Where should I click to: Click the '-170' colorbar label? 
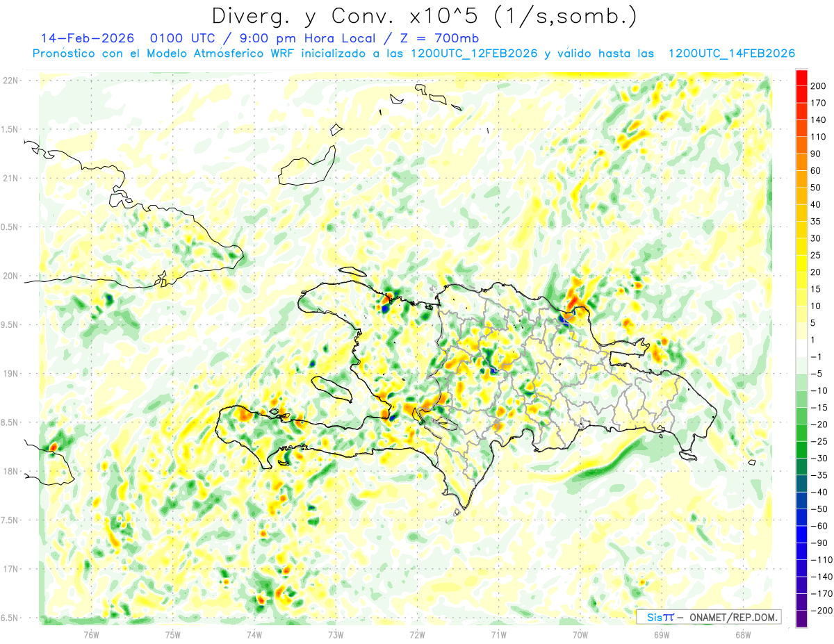click(821, 594)
